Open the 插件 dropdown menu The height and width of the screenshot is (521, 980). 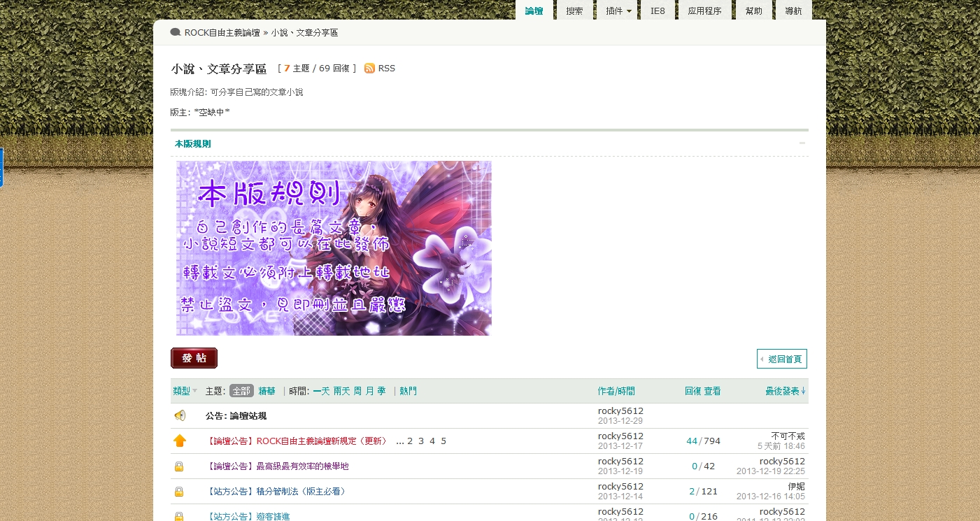(x=618, y=11)
